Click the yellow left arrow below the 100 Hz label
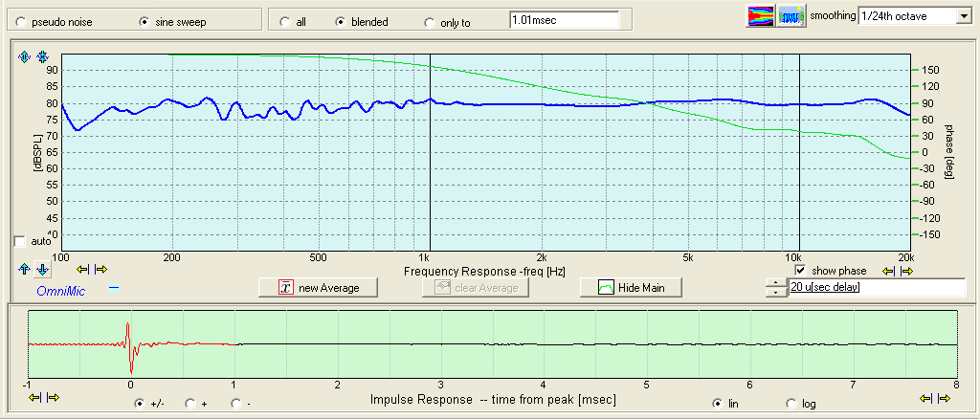980x419 pixels. [83, 270]
